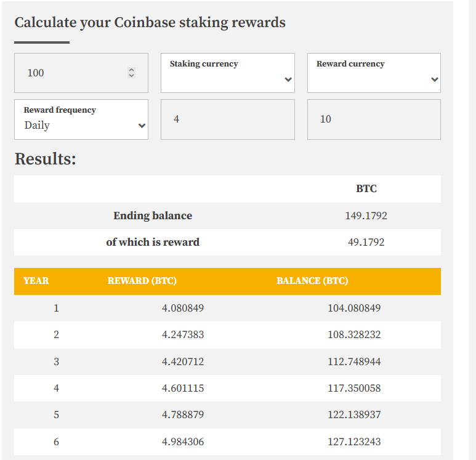
Task: Click year 2 reward 4.247383
Action: pos(183,334)
